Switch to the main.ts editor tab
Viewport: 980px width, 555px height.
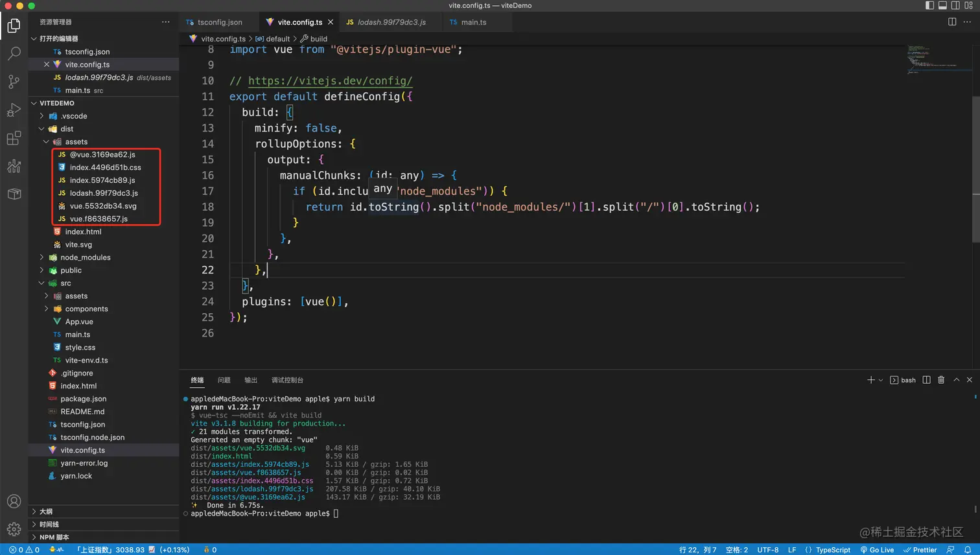(x=473, y=22)
